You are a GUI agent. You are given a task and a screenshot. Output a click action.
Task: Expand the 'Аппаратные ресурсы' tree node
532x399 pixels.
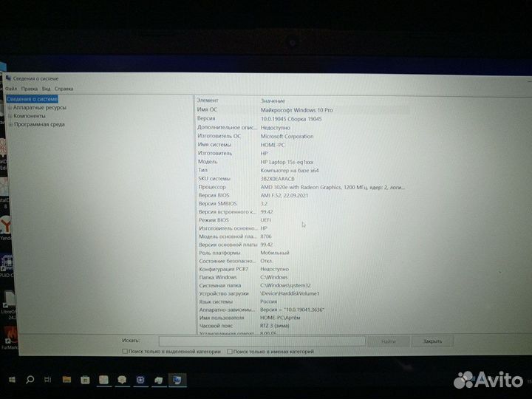point(10,108)
